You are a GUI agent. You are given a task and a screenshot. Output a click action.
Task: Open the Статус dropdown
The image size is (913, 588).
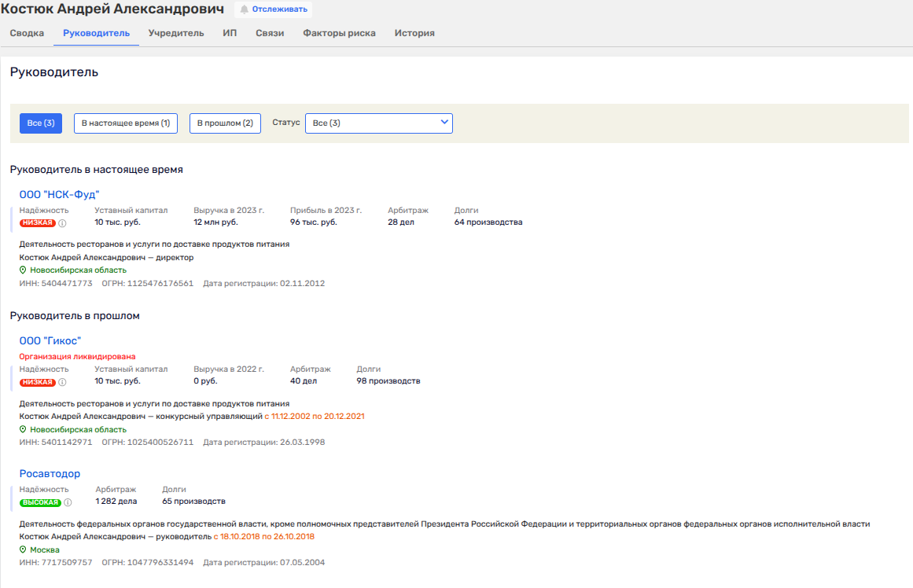click(378, 123)
